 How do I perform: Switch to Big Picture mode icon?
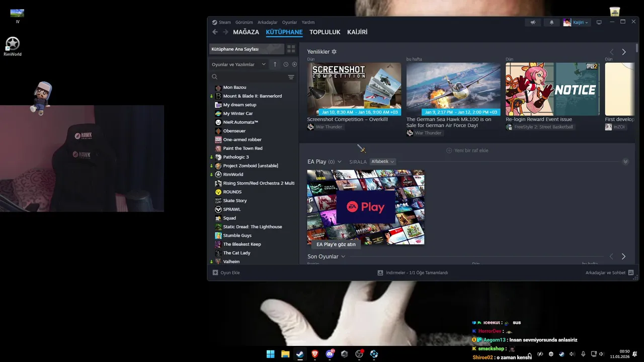pos(599,22)
